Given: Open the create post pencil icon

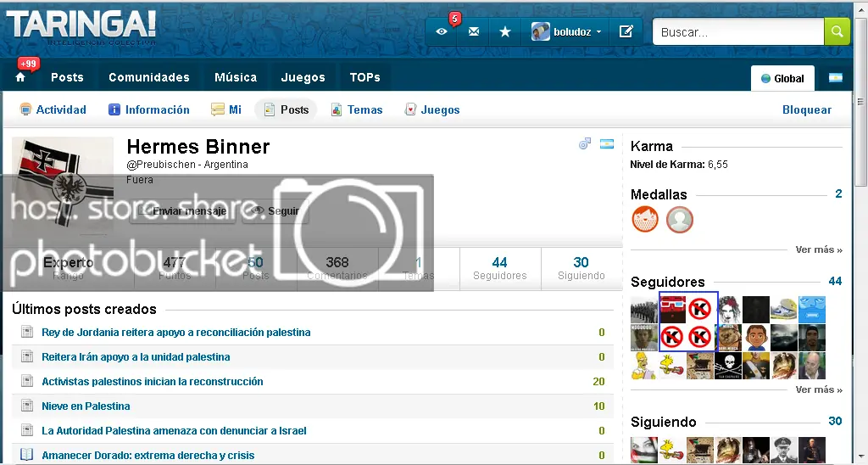Looking at the screenshot, I should (626, 31).
